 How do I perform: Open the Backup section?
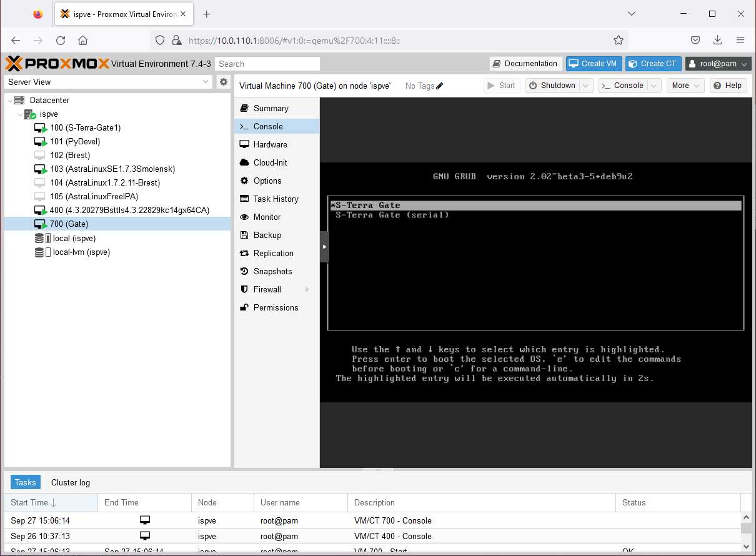(277, 235)
